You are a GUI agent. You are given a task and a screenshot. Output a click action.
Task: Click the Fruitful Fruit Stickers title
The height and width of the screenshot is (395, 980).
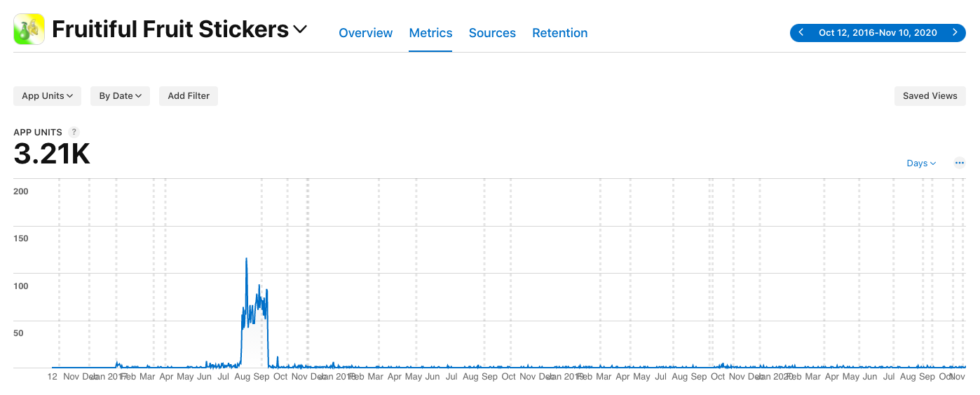coord(170,29)
